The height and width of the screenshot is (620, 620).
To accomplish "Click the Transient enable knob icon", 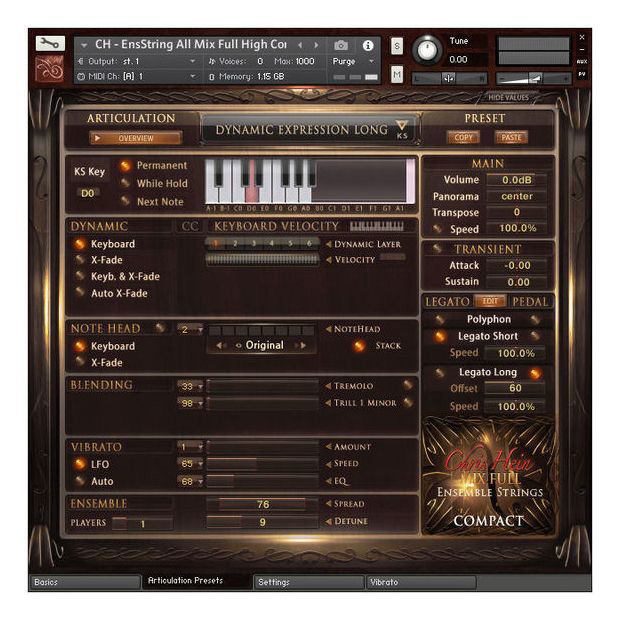I will click(437, 249).
